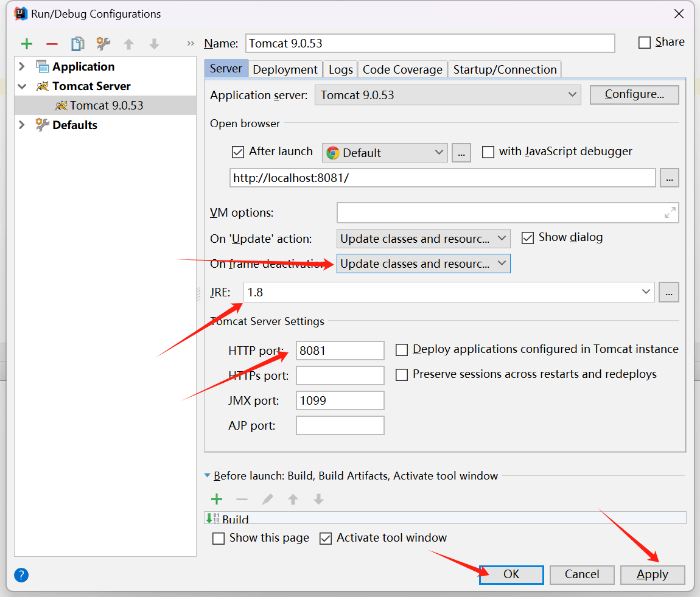Click Cancel button
This screenshot has width=700, height=597.
[x=582, y=574]
